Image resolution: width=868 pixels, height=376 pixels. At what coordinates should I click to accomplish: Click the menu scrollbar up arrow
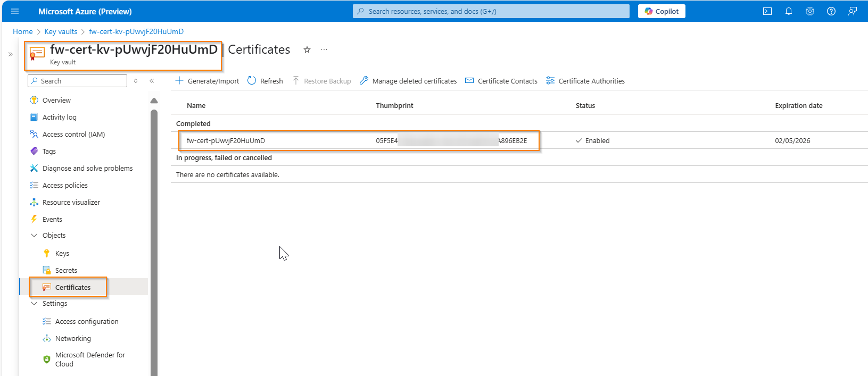click(154, 101)
